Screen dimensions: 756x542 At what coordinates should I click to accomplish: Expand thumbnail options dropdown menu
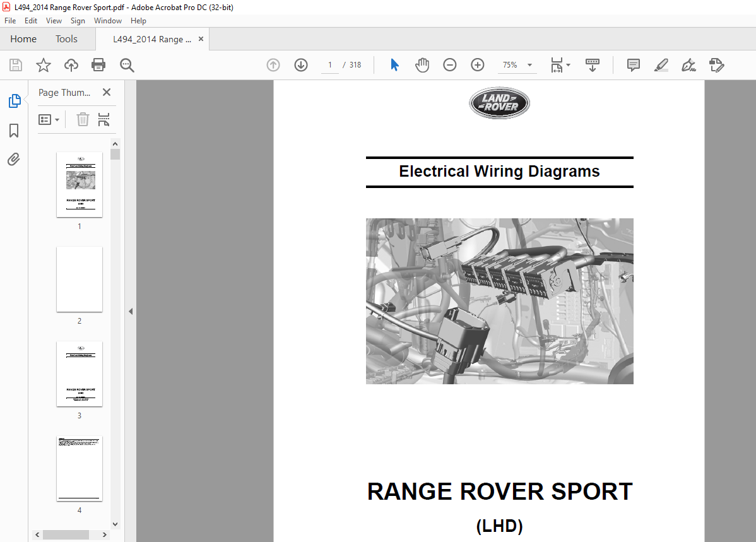click(x=49, y=119)
